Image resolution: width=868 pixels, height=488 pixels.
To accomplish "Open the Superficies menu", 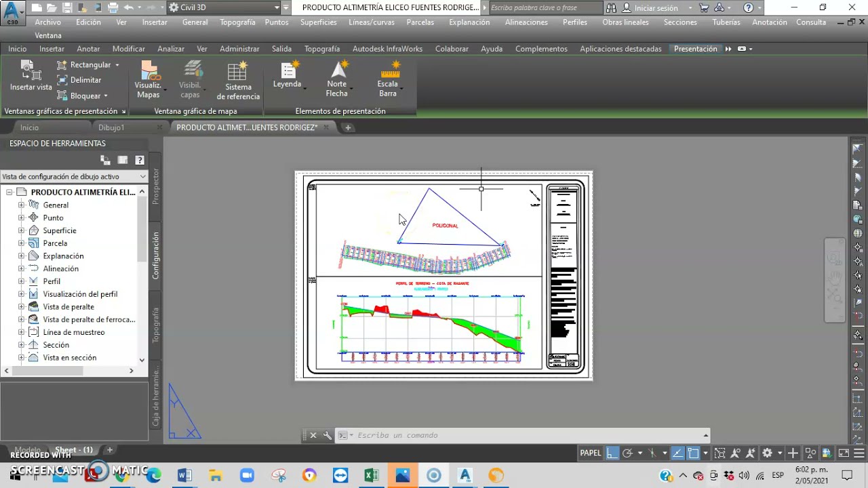I will (318, 22).
